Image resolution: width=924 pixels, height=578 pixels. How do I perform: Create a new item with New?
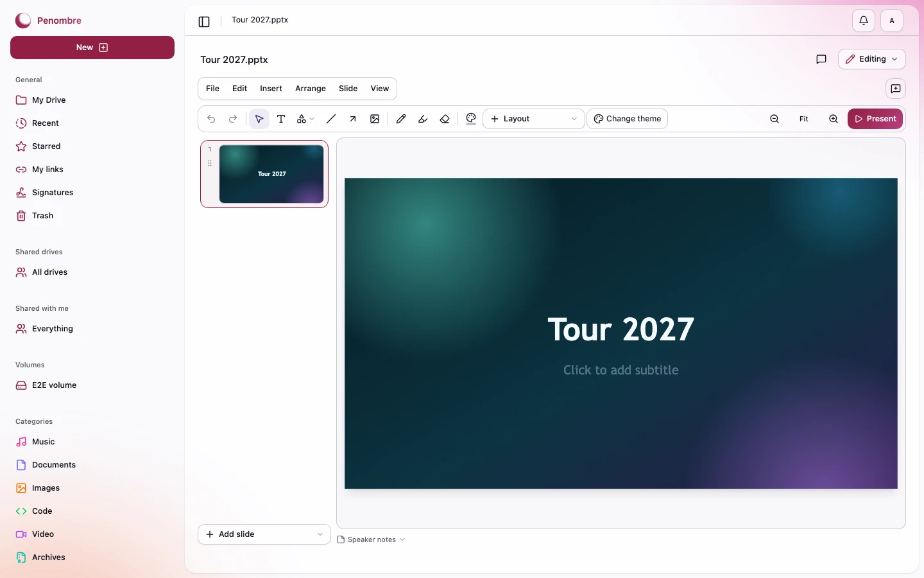click(92, 48)
